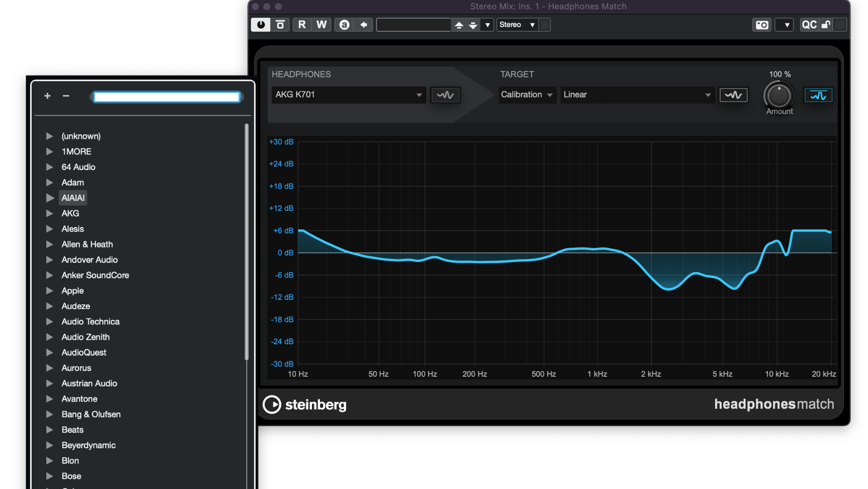Click the Amount knob
Screen dimensions: 868x489
pyautogui.click(x=779, y=95)
